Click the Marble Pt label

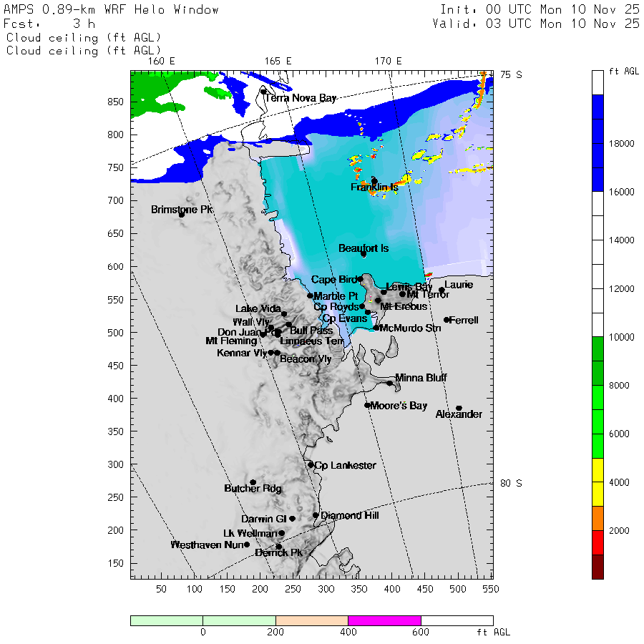[x=336, y=296]
